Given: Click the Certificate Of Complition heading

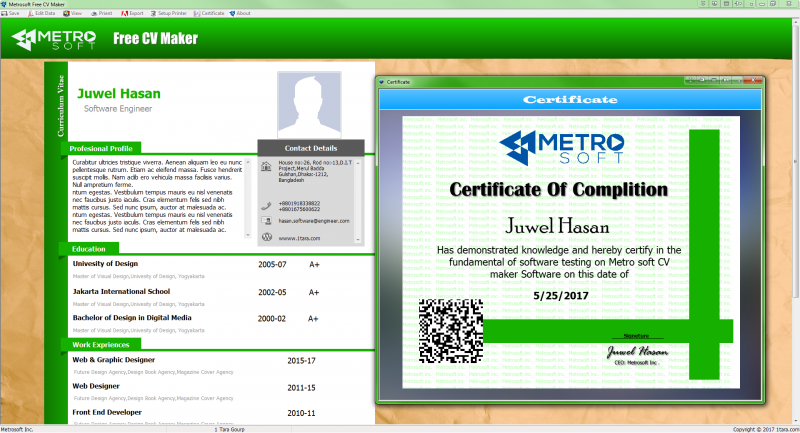Looking at the screenshot, I should [x=559, y=190].
